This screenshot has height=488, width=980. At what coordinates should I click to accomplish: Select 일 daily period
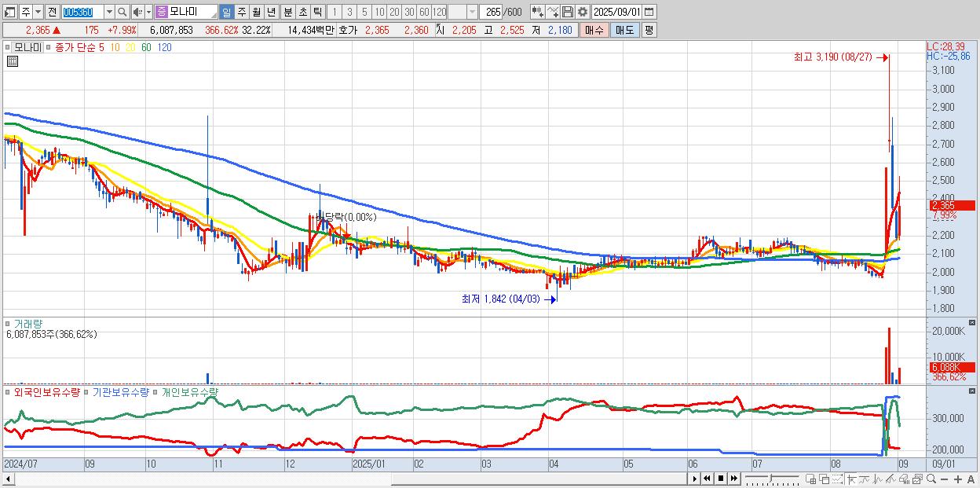[226, 12]
